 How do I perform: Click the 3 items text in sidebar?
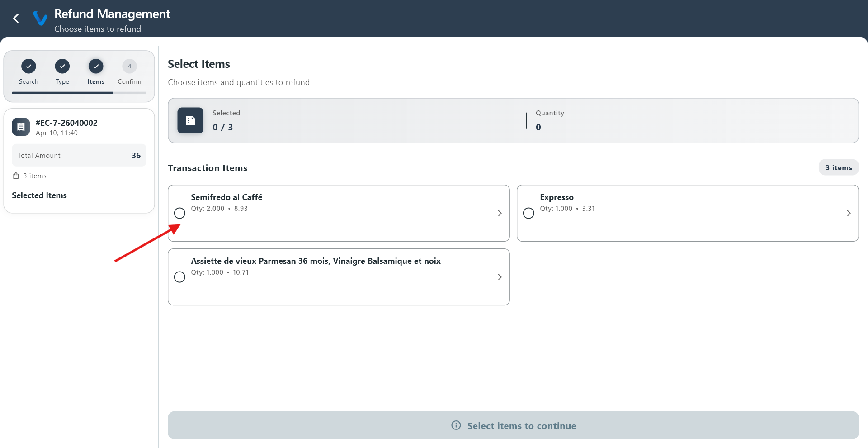pyautogui.click(x=35, y=176)
